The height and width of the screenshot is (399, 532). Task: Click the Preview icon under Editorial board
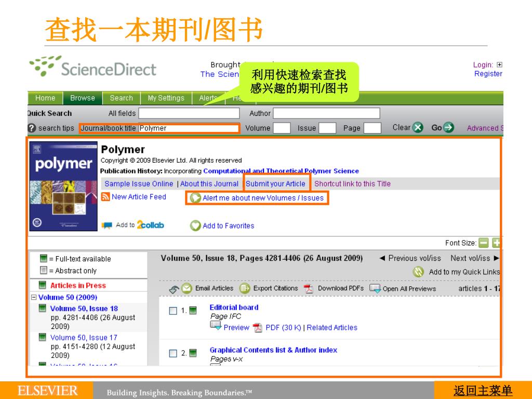216,326
